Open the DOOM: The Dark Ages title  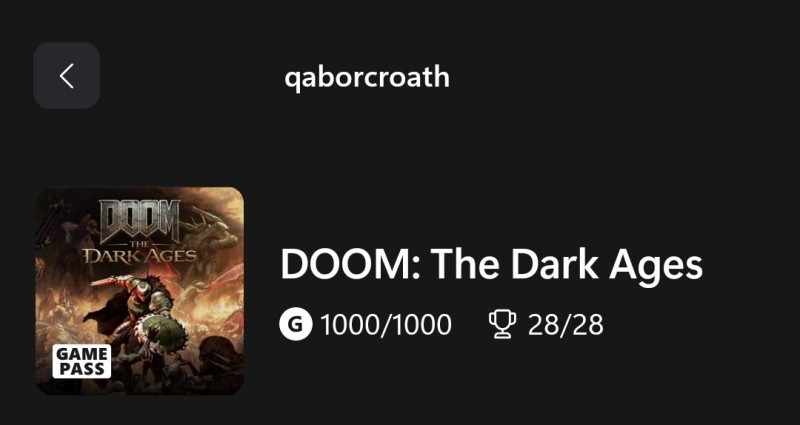pyautogui.click(x=491, y=265)
